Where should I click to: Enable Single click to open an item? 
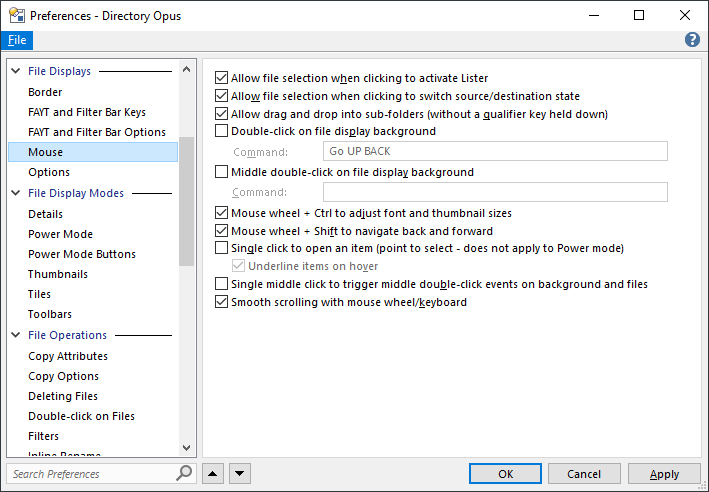(221, 248)
